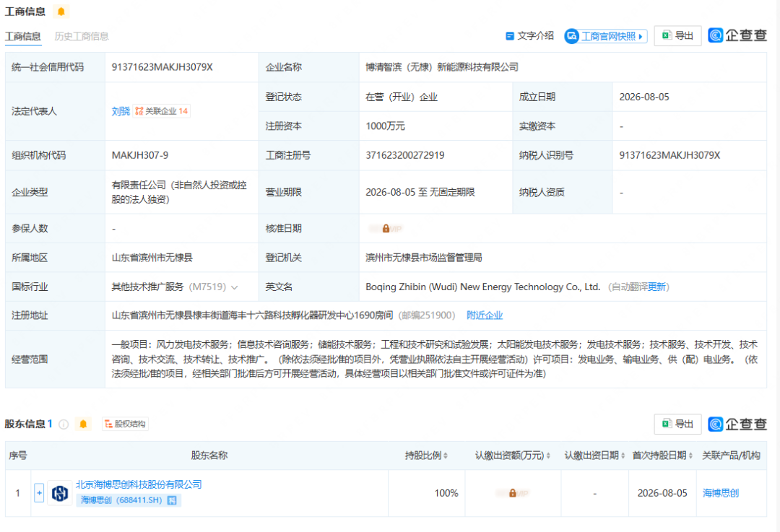
Task: Click the 北京海博思创 company logo thumbnail
Action: point(60,493)
